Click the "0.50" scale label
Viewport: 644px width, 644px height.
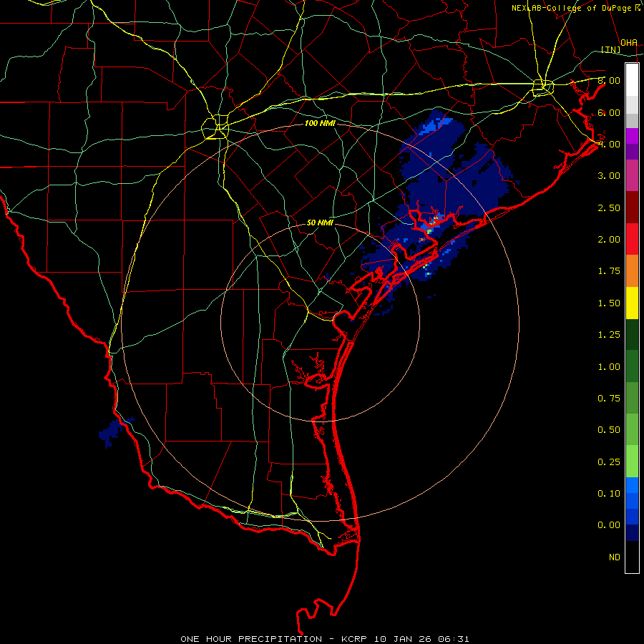609,430
